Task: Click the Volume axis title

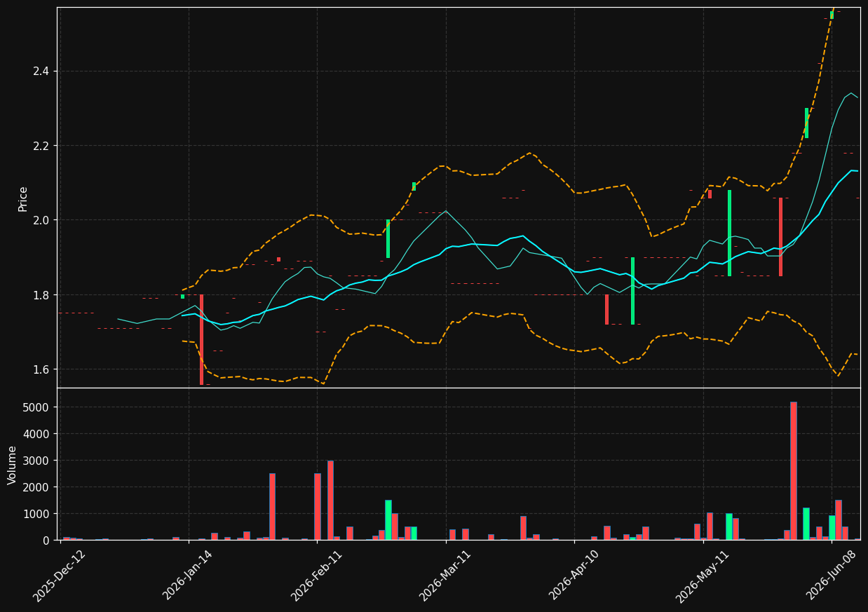Action: [13, 465]
